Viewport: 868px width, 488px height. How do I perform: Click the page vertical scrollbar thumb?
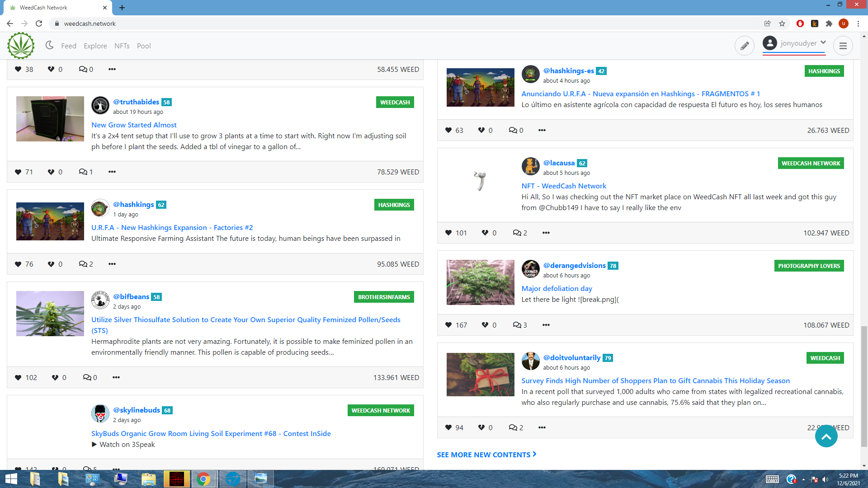coord(864,386)
